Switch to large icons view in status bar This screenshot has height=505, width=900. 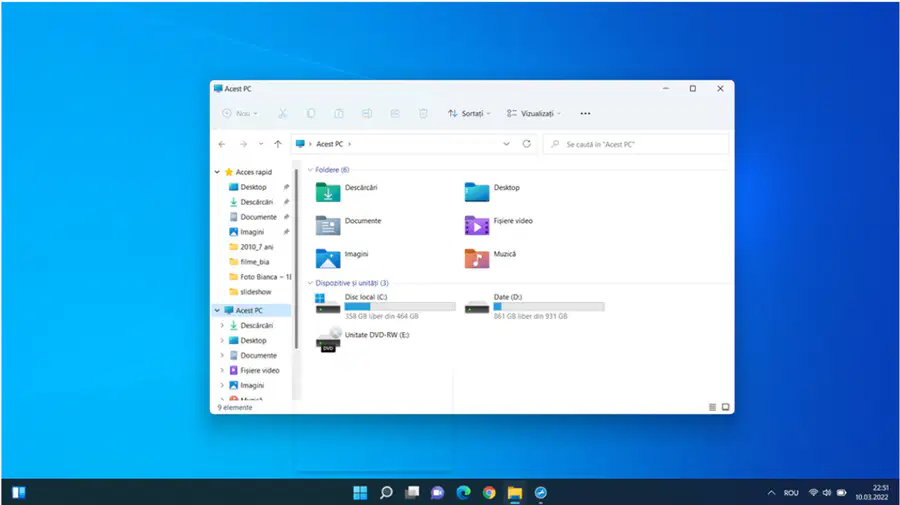(x=726, y=407)
